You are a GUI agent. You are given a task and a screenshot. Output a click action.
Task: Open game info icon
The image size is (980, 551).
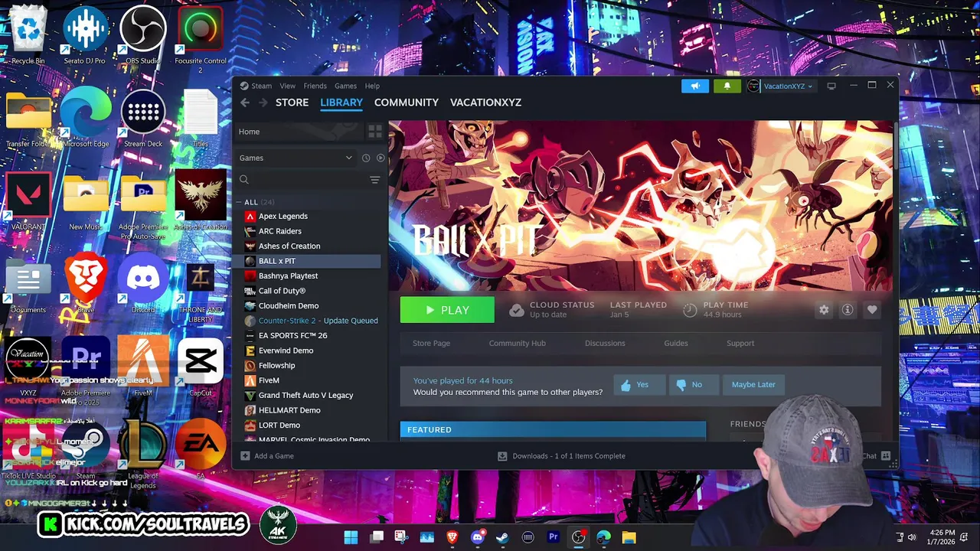pos(848,310)
